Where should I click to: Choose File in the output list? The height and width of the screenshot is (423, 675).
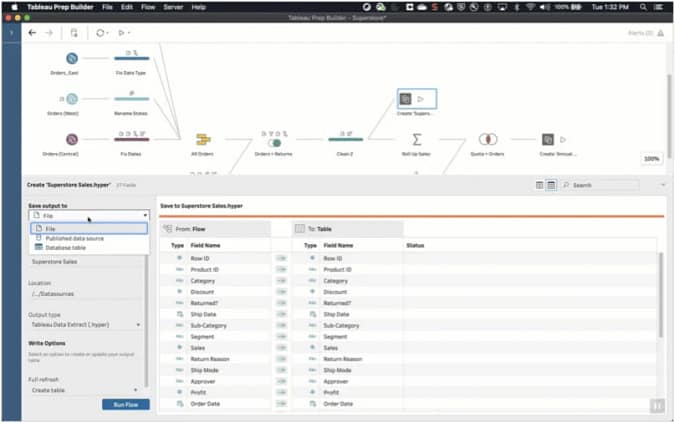[89, 228]
